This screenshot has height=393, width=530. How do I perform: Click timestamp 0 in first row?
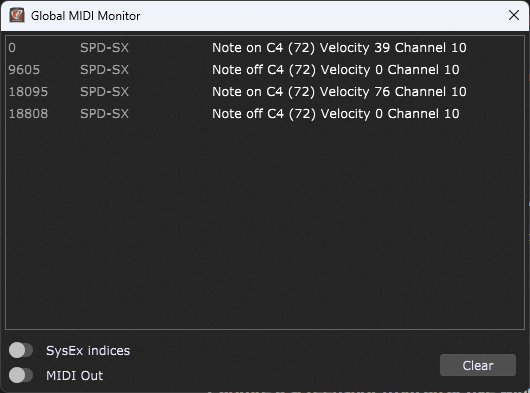pyautogui.click(x=12, y=48)
